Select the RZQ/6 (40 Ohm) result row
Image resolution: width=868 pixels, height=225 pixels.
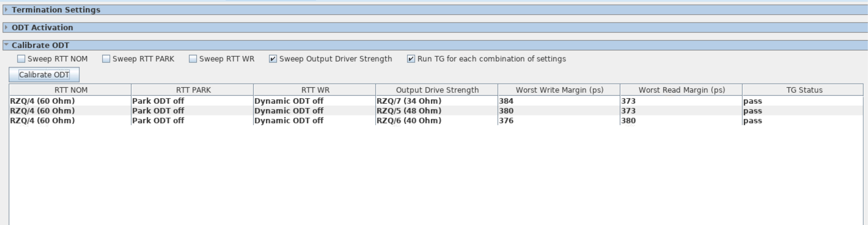(409, 121)
